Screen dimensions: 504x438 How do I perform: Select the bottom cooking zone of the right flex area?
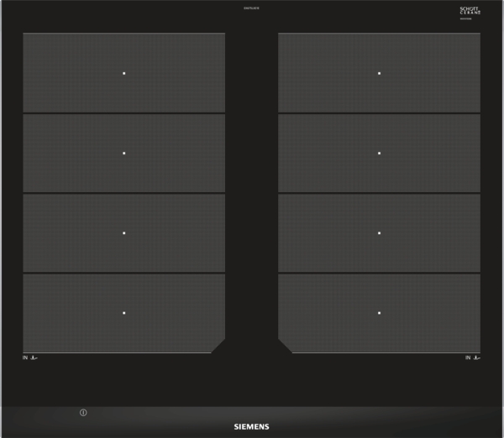380,313
